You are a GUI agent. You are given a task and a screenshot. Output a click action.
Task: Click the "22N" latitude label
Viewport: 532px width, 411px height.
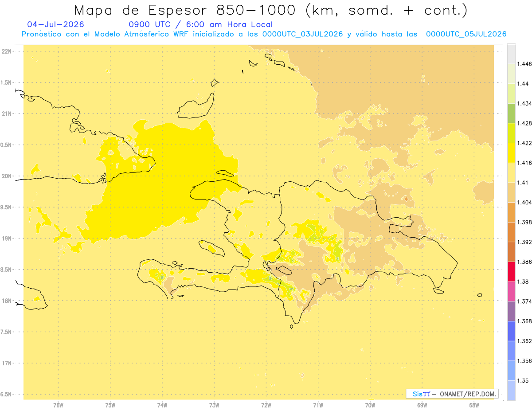tap(7, 51)
